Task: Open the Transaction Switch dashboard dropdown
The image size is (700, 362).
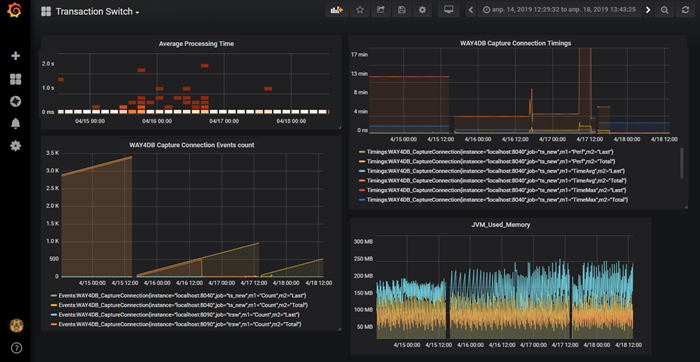Action: pyautogui.click(x=90, y=12)
